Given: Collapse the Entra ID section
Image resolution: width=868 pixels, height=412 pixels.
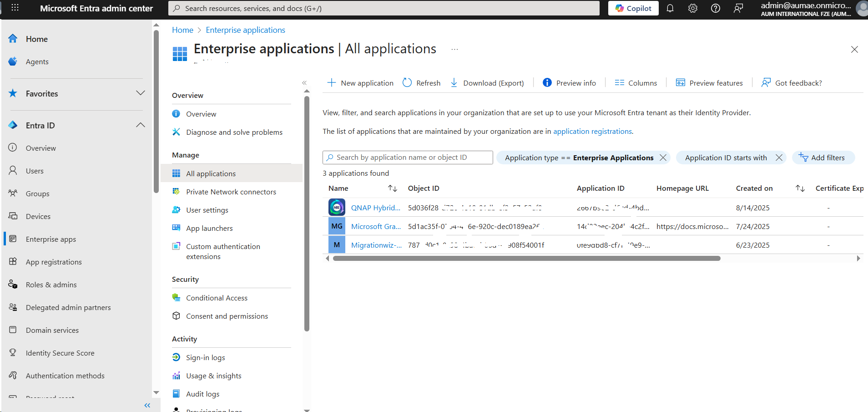Looking at the screenshot, I should (x=141, y=125).
